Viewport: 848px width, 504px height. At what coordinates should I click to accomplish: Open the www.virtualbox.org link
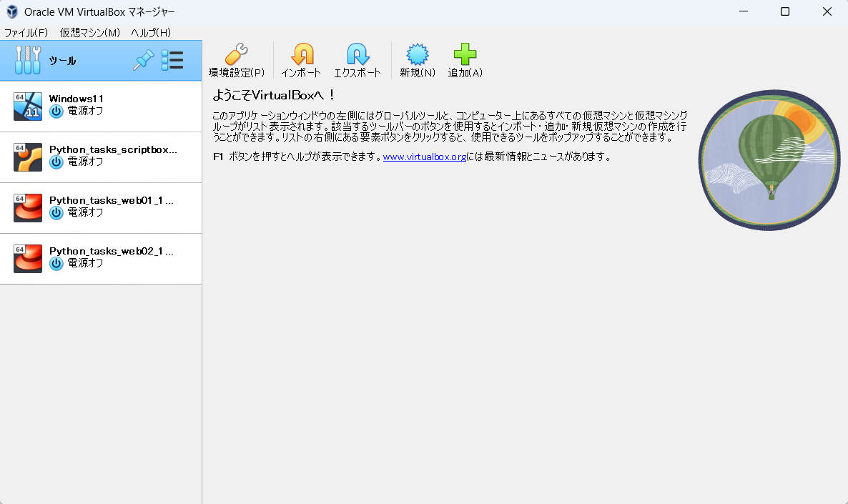(x=425, y=157)
